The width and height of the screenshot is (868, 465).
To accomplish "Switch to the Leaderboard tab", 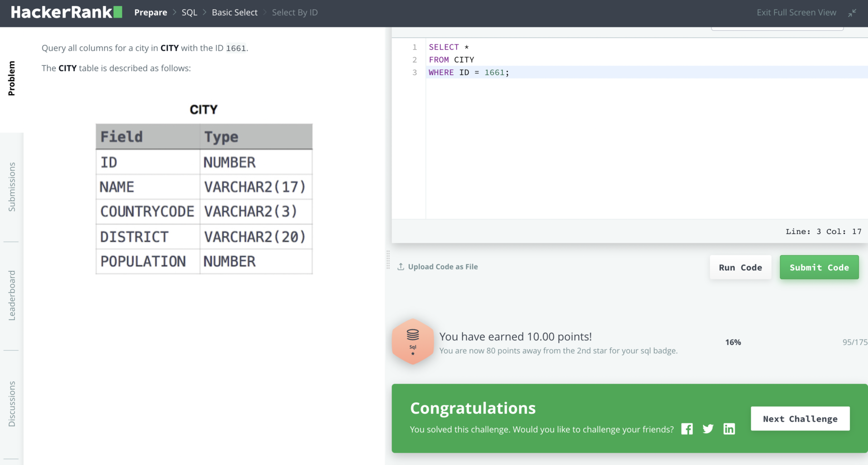I will (x=12, y=296).
